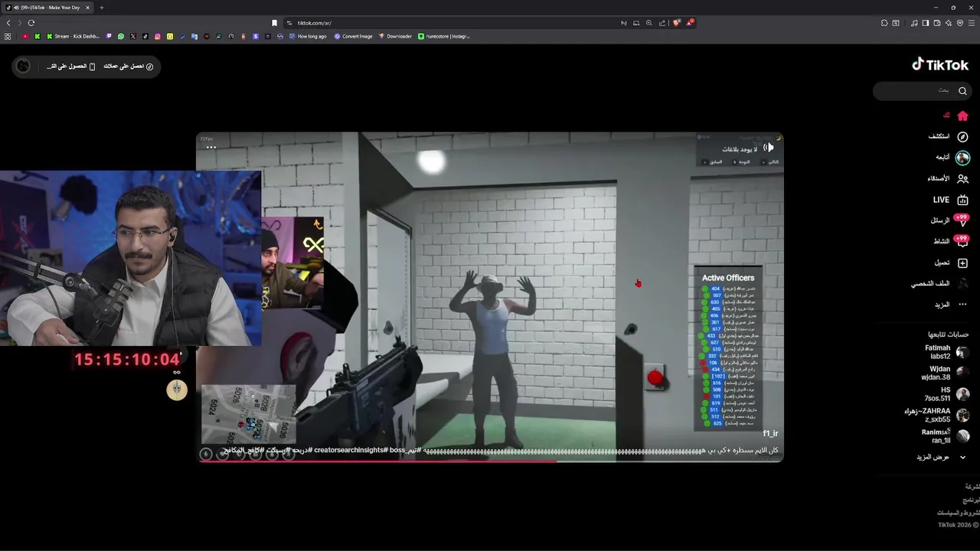Open 'Downloader' bookmark
This screenshot has height=551, width=980.
tap(395, 36)
